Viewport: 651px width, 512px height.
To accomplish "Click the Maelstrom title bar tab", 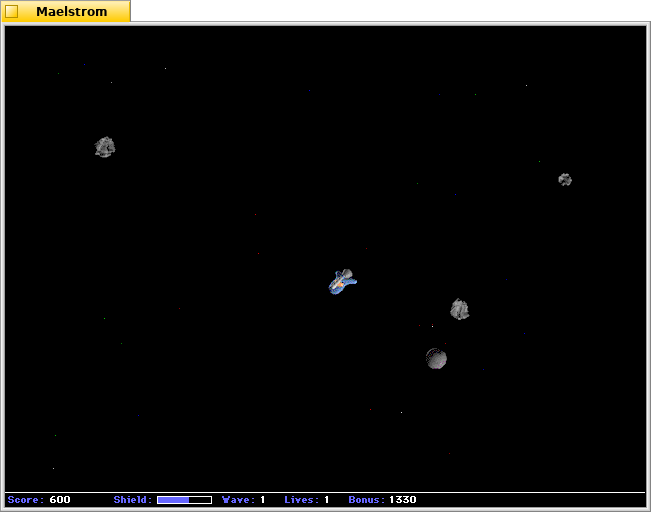I will pos(66,11).
